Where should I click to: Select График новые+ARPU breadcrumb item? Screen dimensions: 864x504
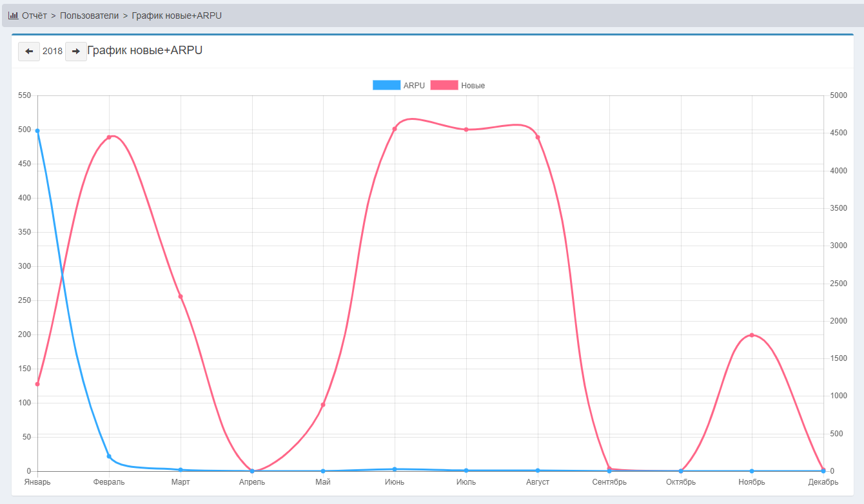[177, 15]
